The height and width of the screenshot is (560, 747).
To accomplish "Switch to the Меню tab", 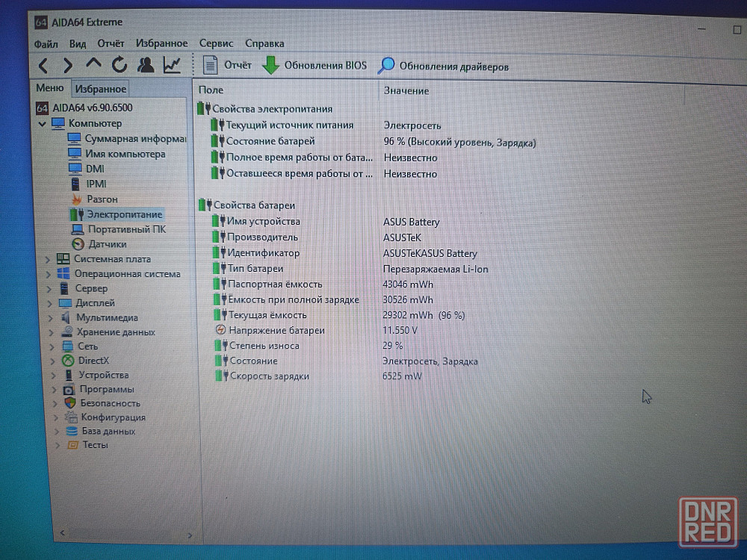I will (50, 88).
